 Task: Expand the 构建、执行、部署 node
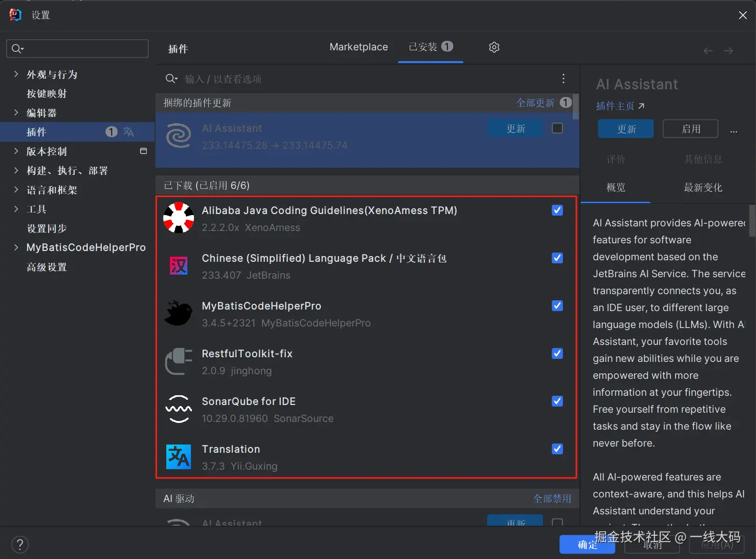tap(16, 170)
